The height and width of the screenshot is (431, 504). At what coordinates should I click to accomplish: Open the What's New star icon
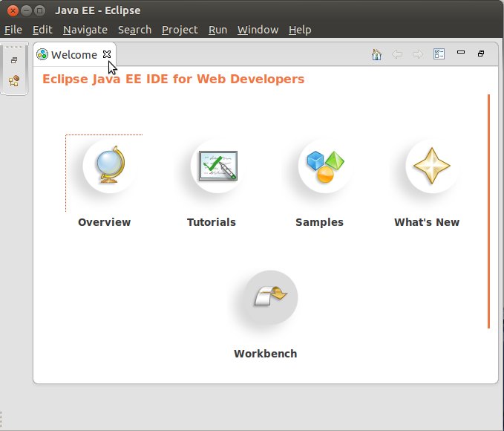click(432, 166)
